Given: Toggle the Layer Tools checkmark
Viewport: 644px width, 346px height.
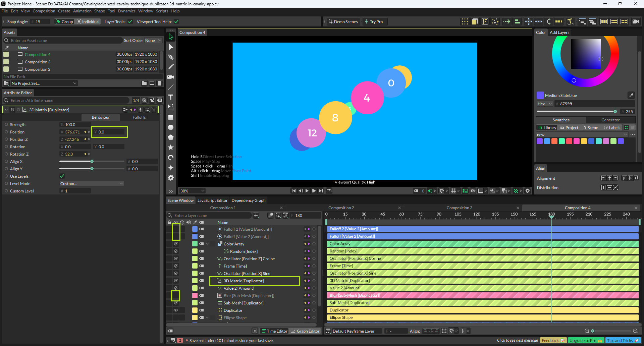Looking at the screenshot, I should 130,22.
